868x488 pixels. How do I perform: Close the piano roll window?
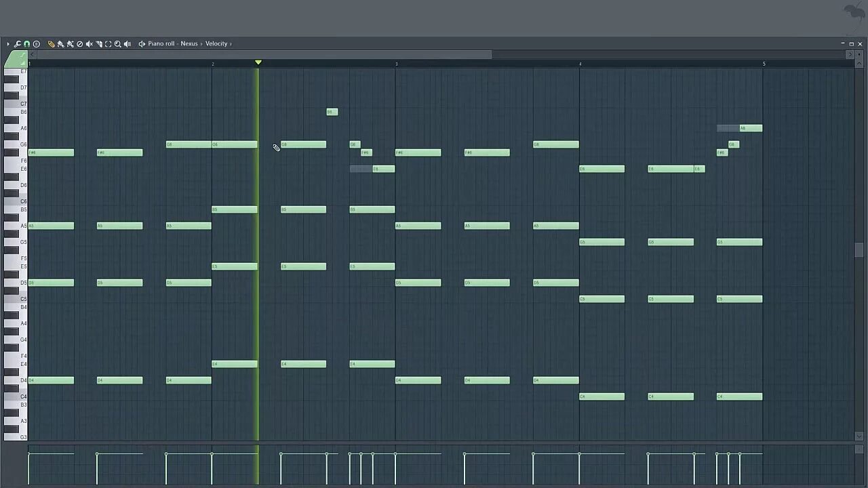860,44
